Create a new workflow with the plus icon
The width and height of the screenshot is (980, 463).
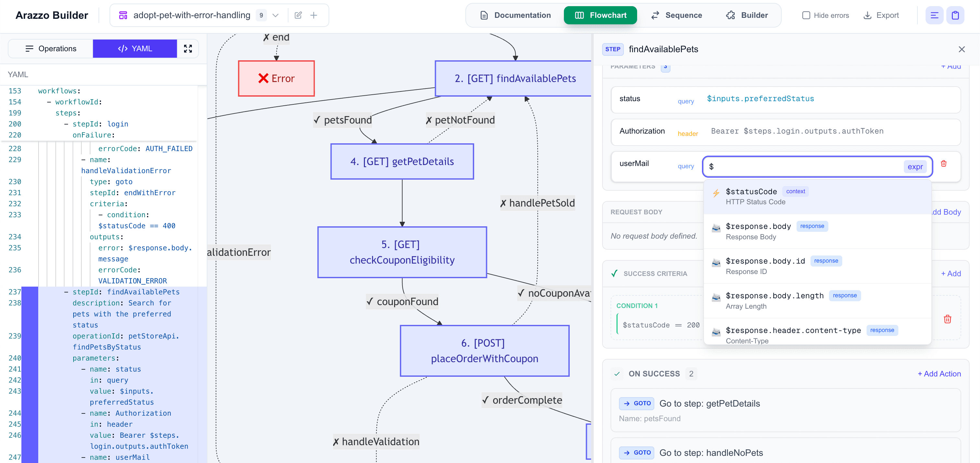(314, 15)
